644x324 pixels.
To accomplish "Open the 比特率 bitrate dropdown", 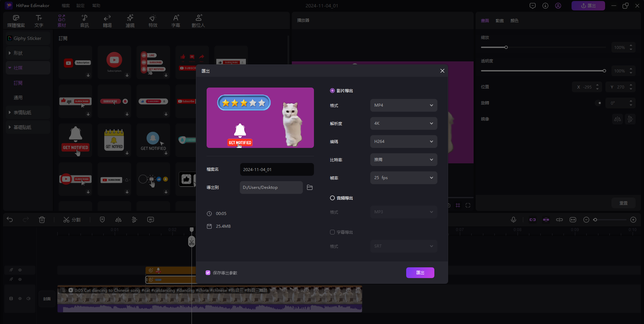I will pos(404,160).
